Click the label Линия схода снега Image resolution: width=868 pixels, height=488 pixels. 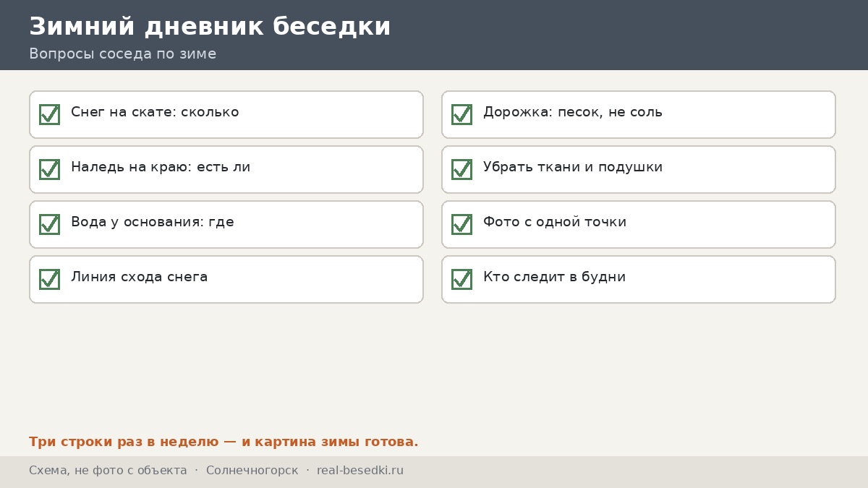point(140,277)
